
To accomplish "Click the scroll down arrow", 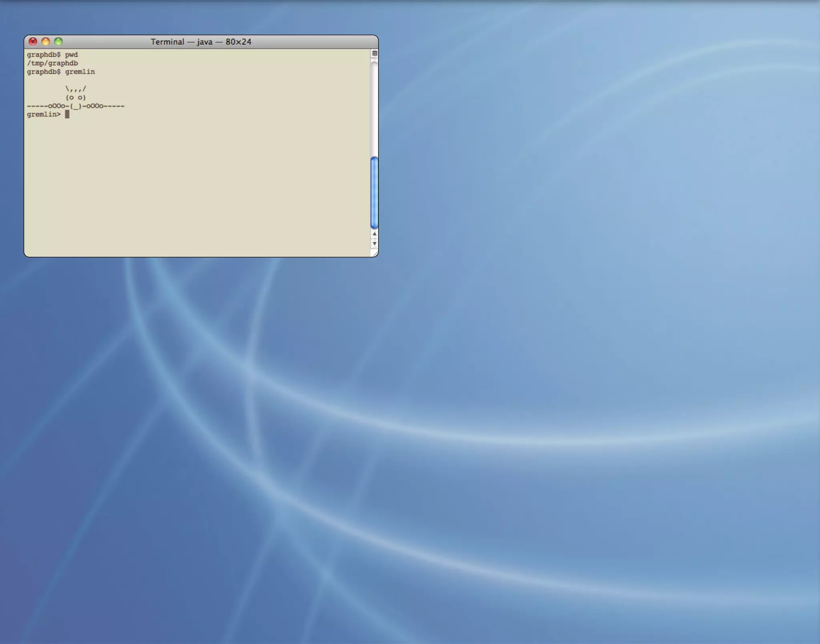I will [374, 243].
